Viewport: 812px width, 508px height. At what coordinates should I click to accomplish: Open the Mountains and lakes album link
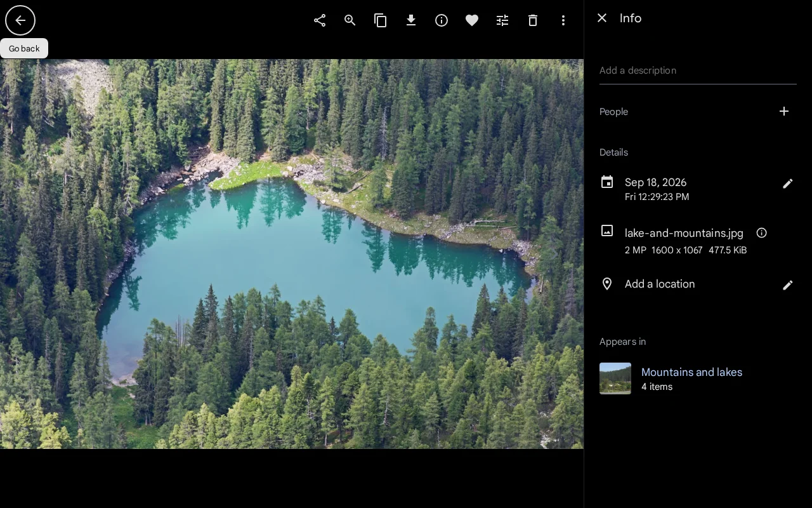point(691,372)
